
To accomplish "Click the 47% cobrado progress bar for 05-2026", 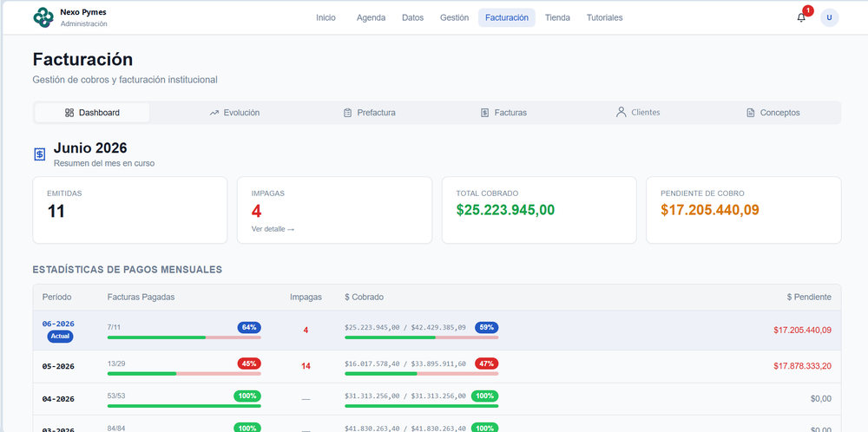I will pos(421,374).
